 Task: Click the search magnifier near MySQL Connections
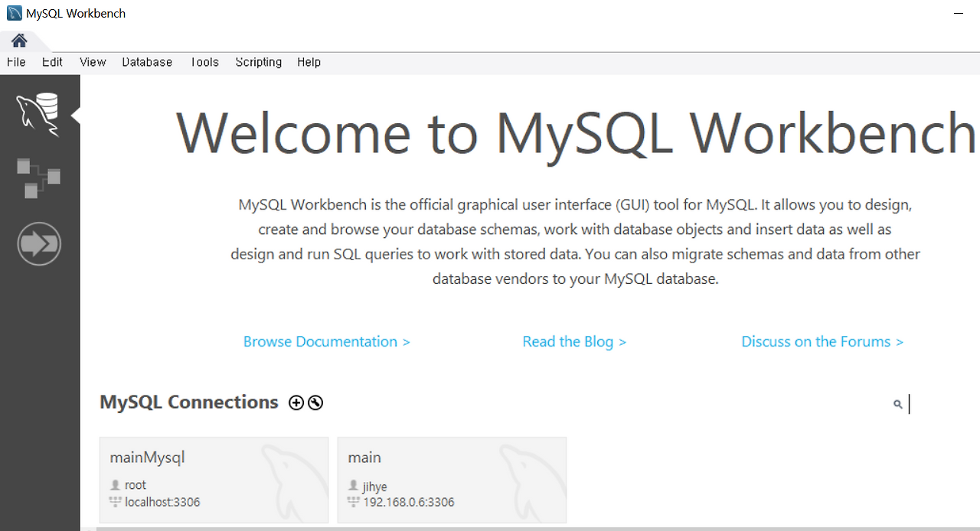point(897,403)
